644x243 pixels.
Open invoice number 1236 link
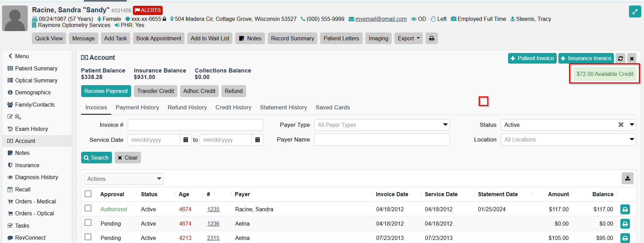pos(213,224)
